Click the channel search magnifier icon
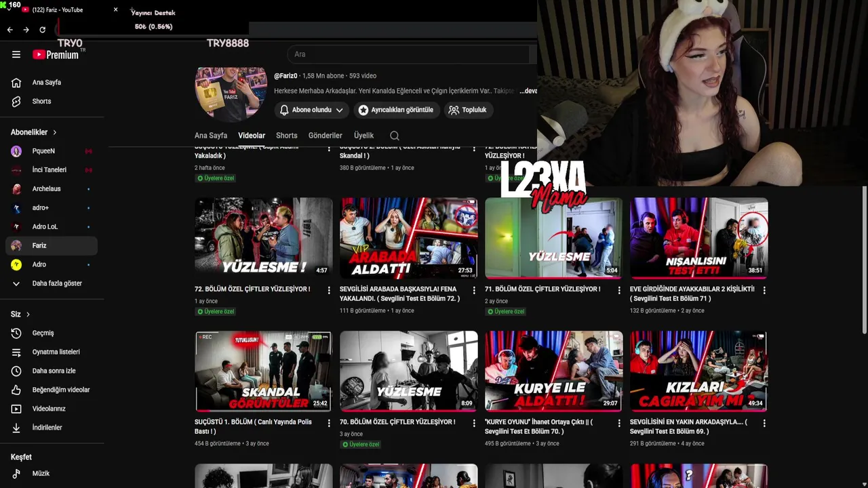The image size is (868, 488). (x=395, y=136)
